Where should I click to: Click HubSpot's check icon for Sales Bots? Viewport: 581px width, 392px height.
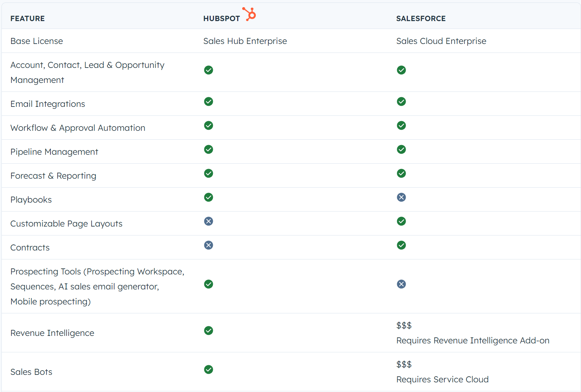point(209,370)
